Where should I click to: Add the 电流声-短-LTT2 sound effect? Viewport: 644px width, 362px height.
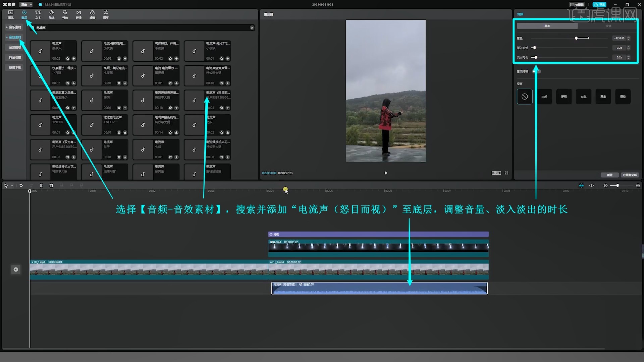point(228,59)
